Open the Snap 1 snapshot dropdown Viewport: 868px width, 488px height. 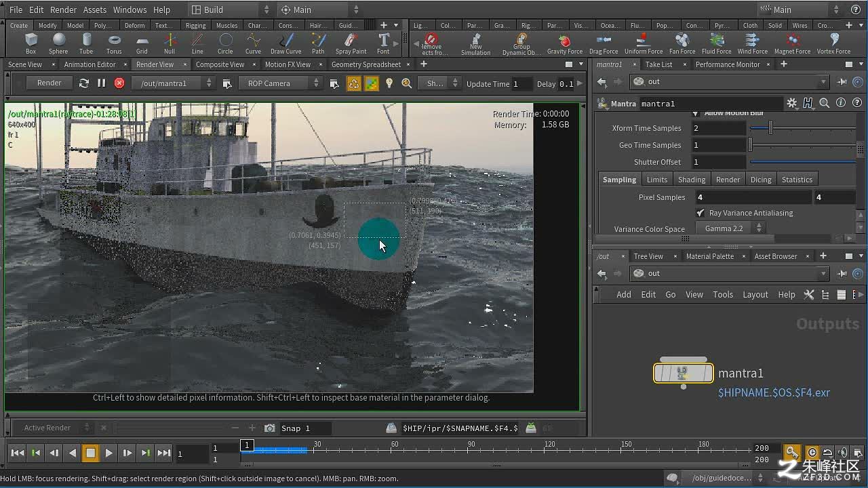tap(306, 428)
